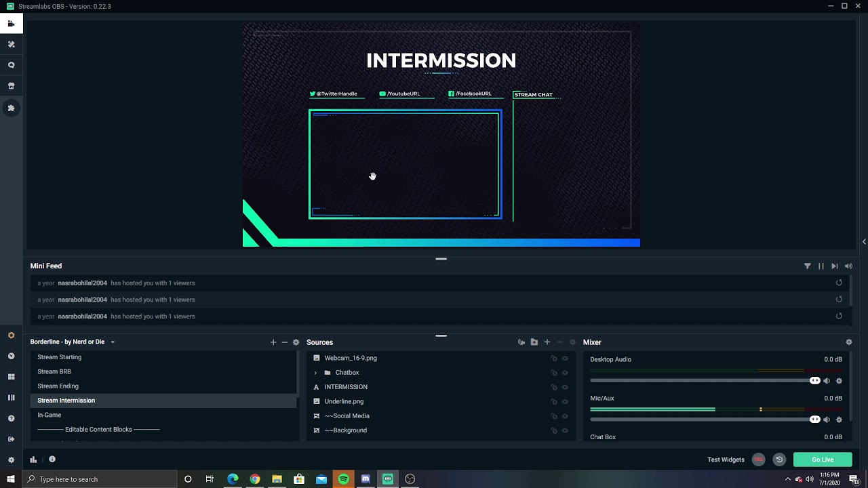Lock the INTERMISSION text source
The height and width of the screenshot is (488, 868).
[554, 387]
